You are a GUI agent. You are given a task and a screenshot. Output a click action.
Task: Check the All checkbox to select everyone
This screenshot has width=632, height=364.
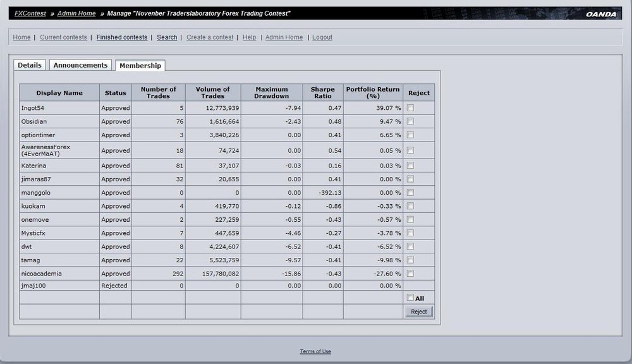tap(410, 298)
